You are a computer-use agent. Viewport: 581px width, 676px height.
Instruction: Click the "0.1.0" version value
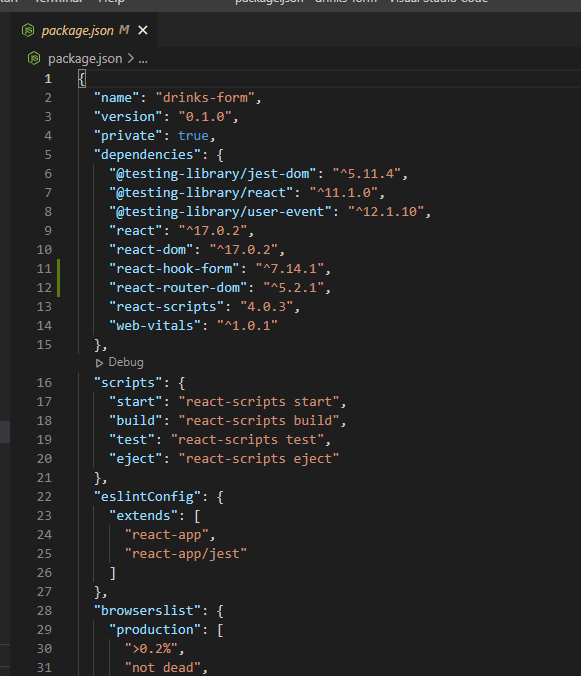point(205,117)
